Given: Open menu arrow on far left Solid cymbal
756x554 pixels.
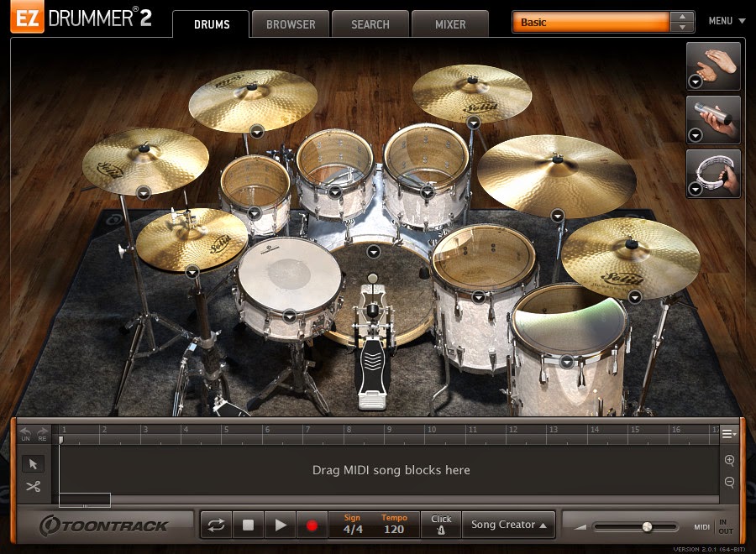Looking at the screenshot, I should [144, 193].
